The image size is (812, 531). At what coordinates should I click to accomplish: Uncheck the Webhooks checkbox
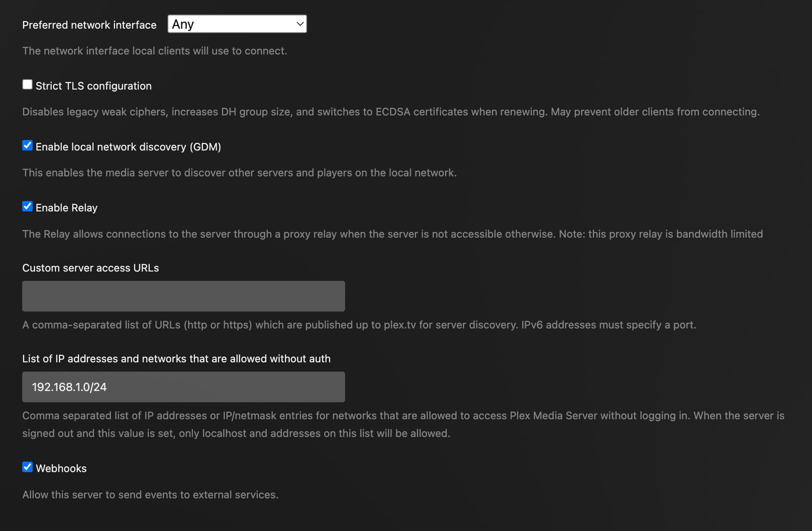(27, 467)
